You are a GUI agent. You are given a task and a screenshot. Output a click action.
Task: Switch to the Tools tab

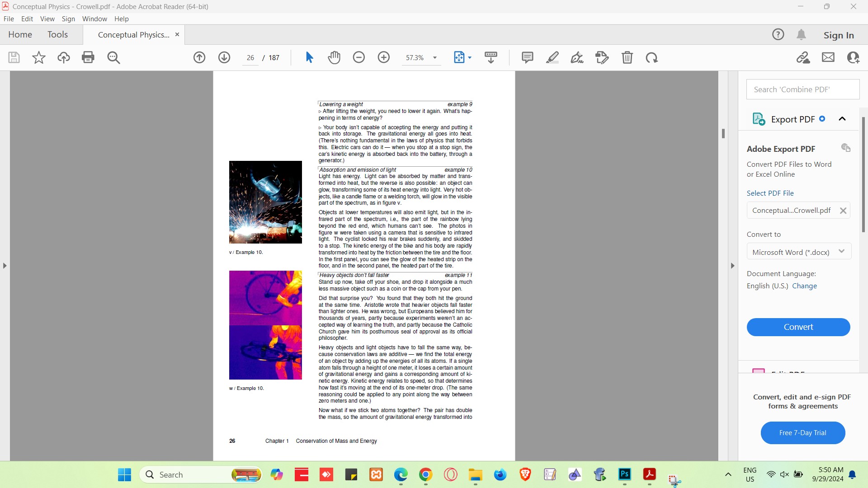coord(57,35)
